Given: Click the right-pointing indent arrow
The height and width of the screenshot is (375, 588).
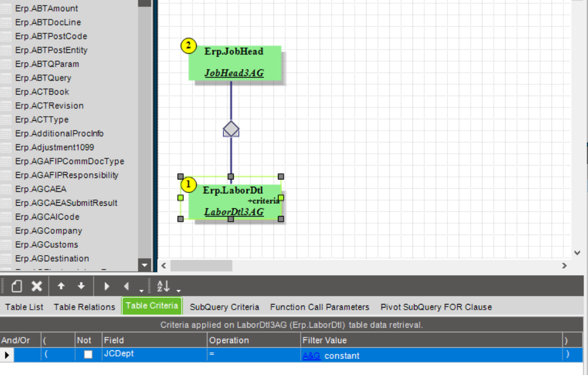Looking at the screenshot, I should pos(107,286).
